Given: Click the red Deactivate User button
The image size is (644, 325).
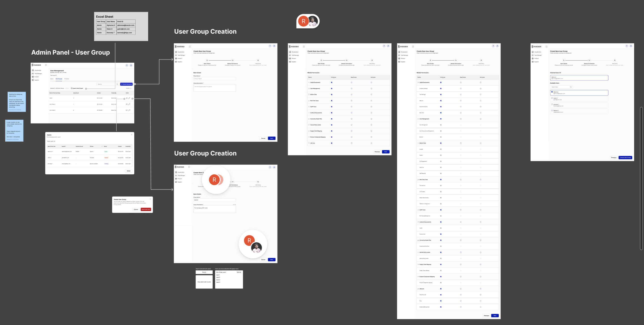Looking at the screenshot, I should (146, 210).
